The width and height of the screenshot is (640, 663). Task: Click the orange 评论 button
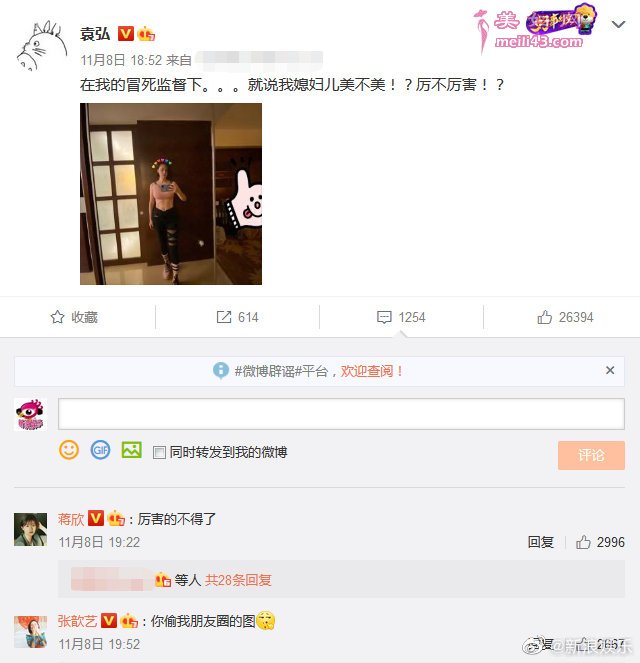coord(591,455)
